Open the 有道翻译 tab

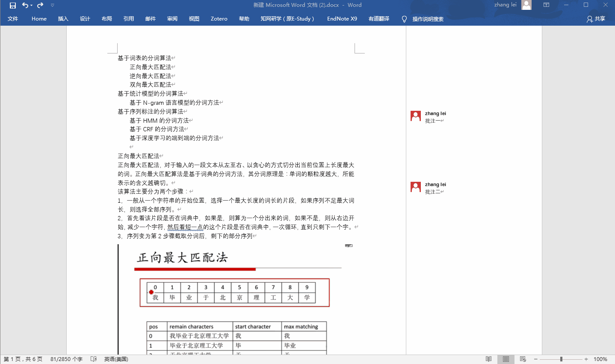(379, 19)
